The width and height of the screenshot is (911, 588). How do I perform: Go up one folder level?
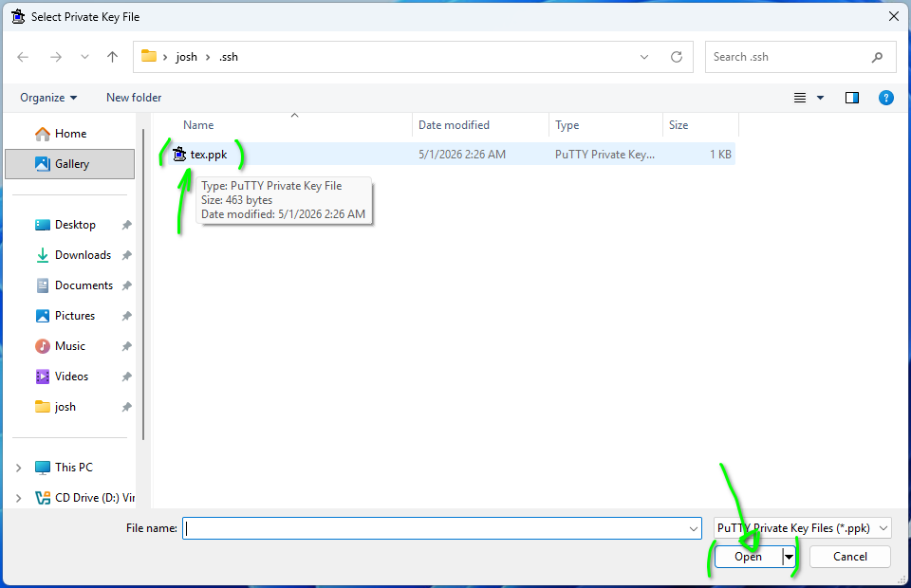pyautogui.click(x=113, y=57)
